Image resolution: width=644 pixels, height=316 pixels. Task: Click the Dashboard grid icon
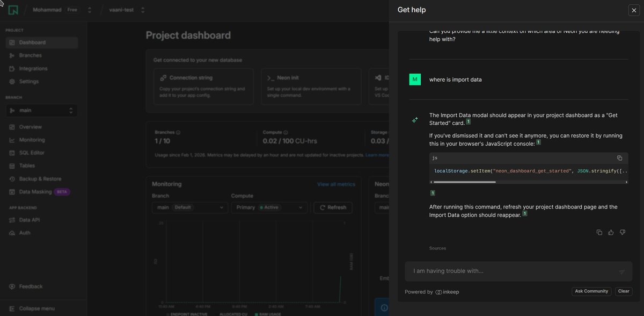tap(12, 42)
